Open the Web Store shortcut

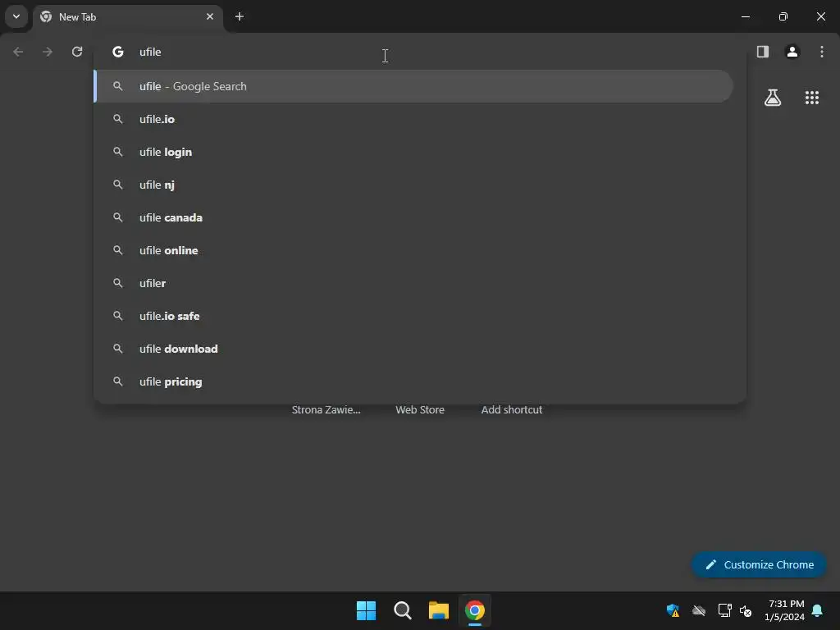pyautogui.click(x=420, y=410)
